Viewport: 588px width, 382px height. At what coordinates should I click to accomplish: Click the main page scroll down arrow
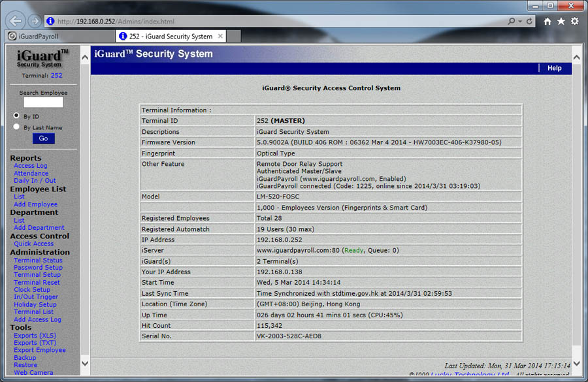(x=576, y=363)
